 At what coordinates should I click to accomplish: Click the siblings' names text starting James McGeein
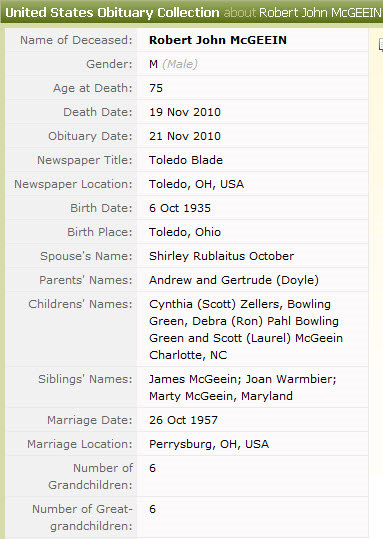tap(242, 387)
